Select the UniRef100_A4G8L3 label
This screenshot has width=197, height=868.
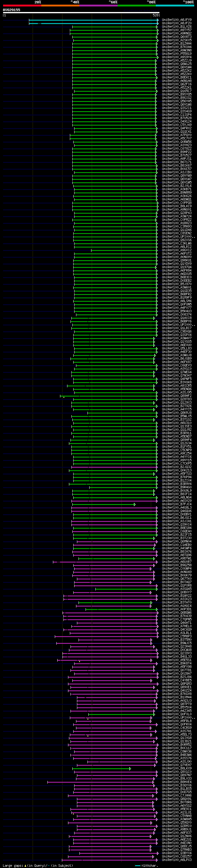(x=177, y=507)
